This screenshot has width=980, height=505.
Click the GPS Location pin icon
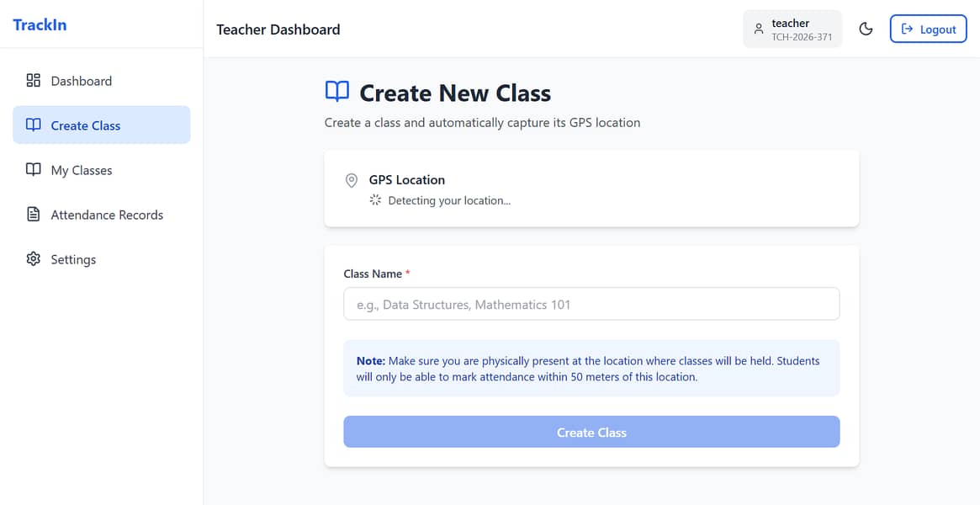coord(352,180)
